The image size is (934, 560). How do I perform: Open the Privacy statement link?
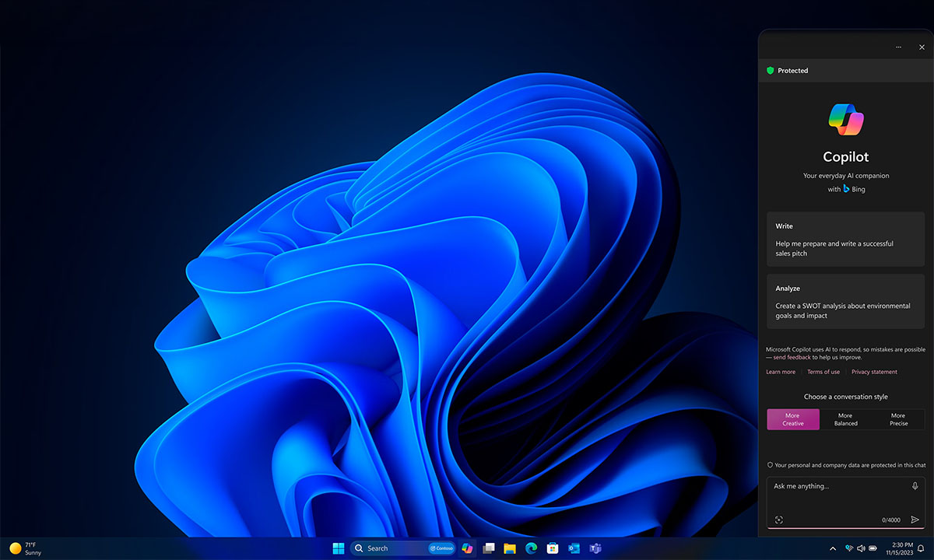tap(873, 372)
